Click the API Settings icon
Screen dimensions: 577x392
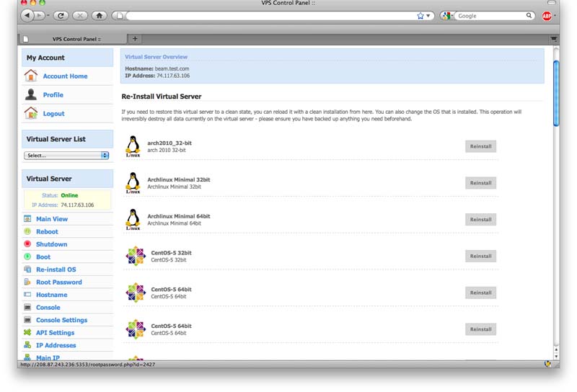(27, 332)
